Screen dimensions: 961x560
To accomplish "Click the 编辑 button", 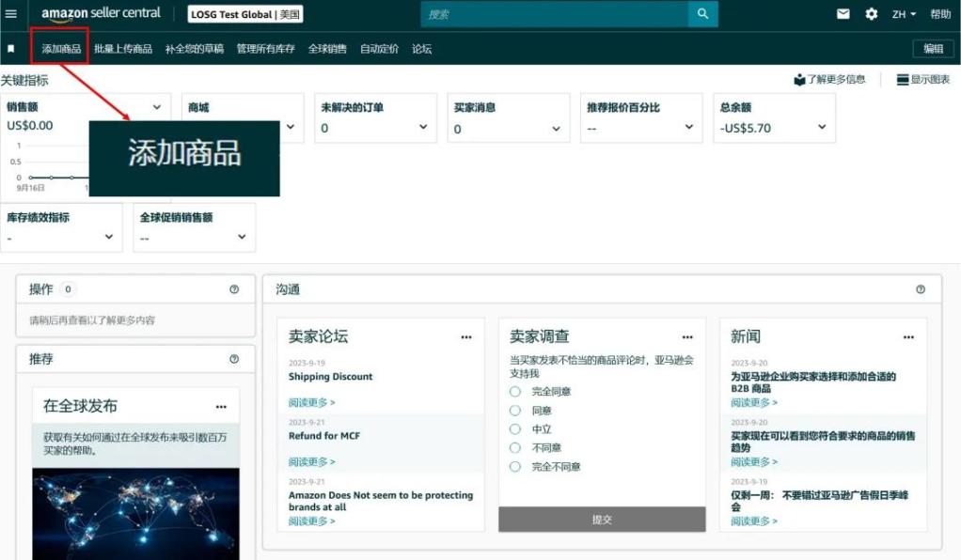I will 932,49.
